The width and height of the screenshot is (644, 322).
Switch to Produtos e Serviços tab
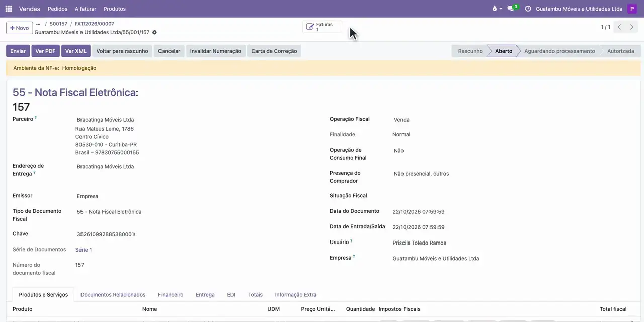pyautogui.click(x=43, y=295)
